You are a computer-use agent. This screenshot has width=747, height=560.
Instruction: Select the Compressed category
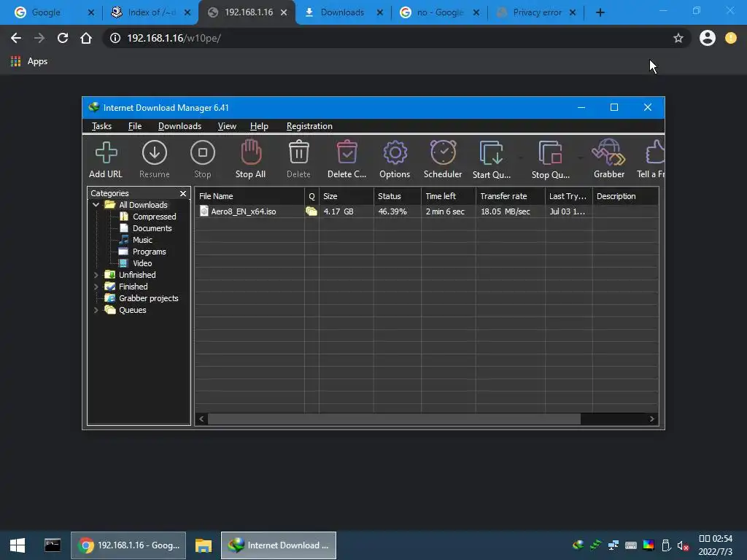pos(155,217)
